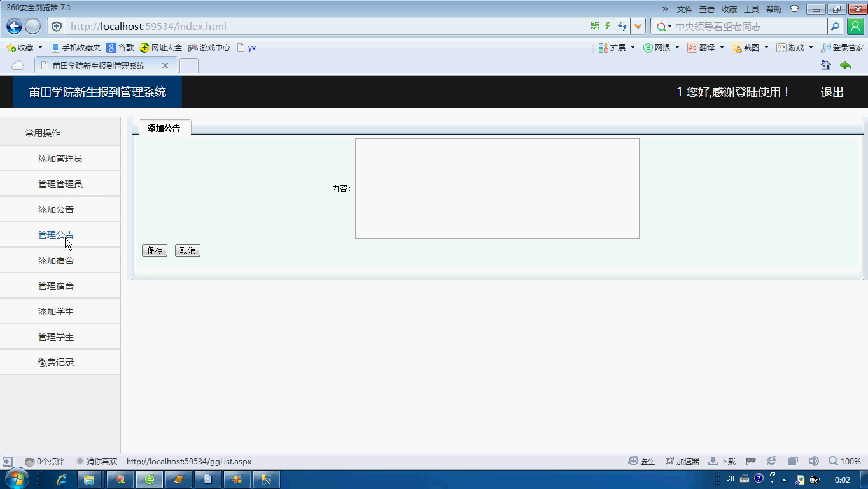Screen dimensions: 868x489
Task: Close the 莆田学院新生报到管理系统 tab
Action: (x=165, y=66)
